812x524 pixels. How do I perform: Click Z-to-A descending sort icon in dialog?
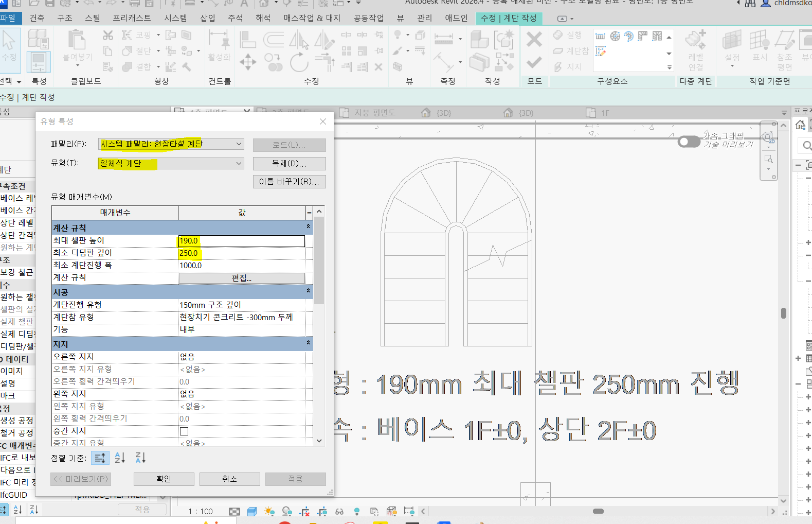pos(140,458)
